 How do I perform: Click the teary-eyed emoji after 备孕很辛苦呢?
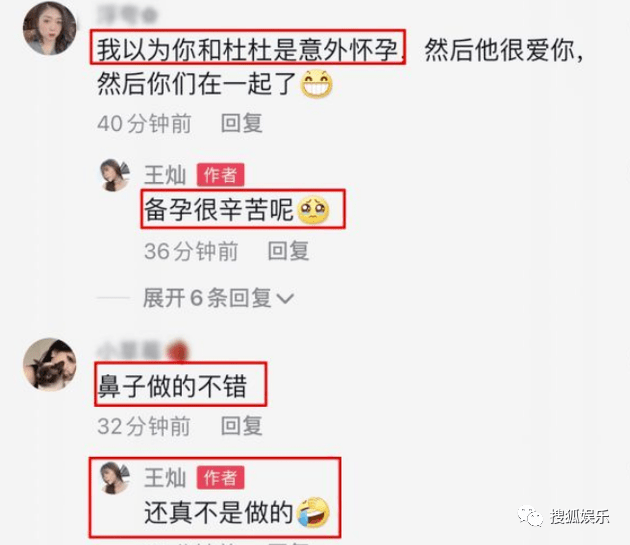(x=313, y=210)
